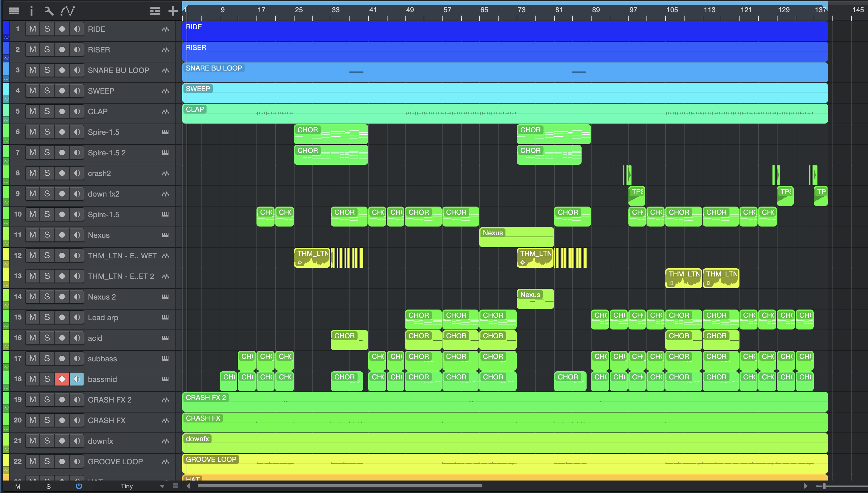Click the waveform icon on THM_LTN - E.. WET
This screenshot has width=868, height=493.
[165, 256]
